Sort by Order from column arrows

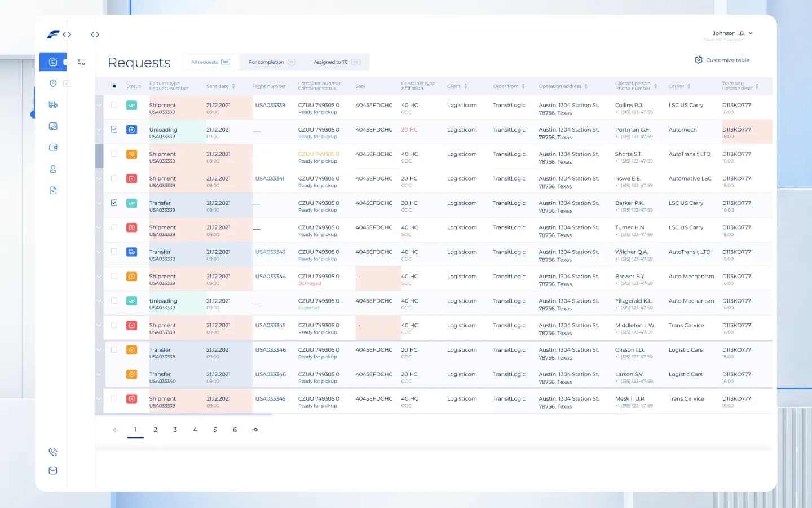pyautogui.click(x=523, y=86)
